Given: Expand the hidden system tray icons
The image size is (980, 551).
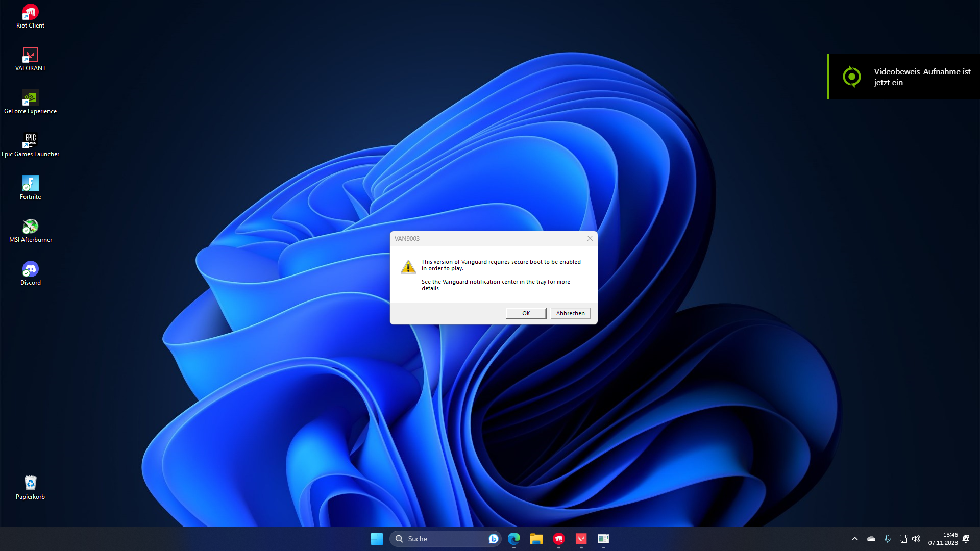Looking at the screenshot, I should (855, 539).
